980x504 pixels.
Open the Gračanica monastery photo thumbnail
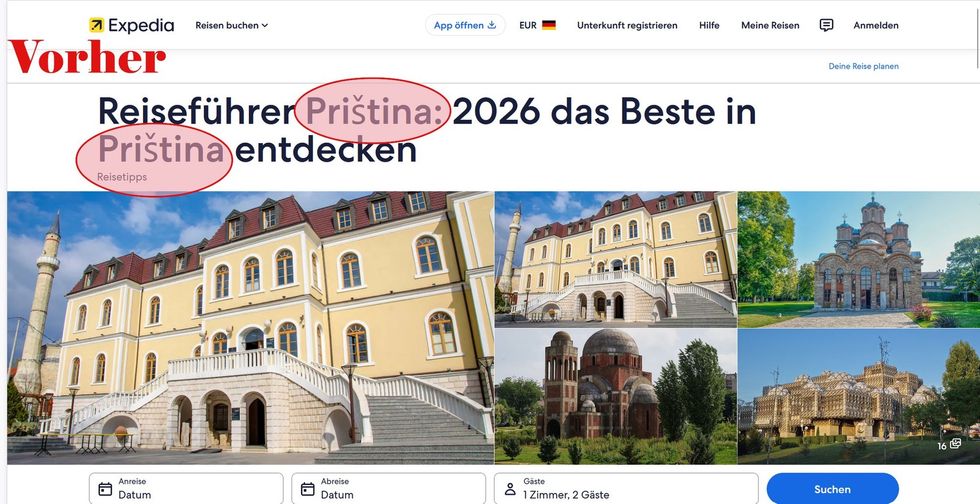(858, 259)
